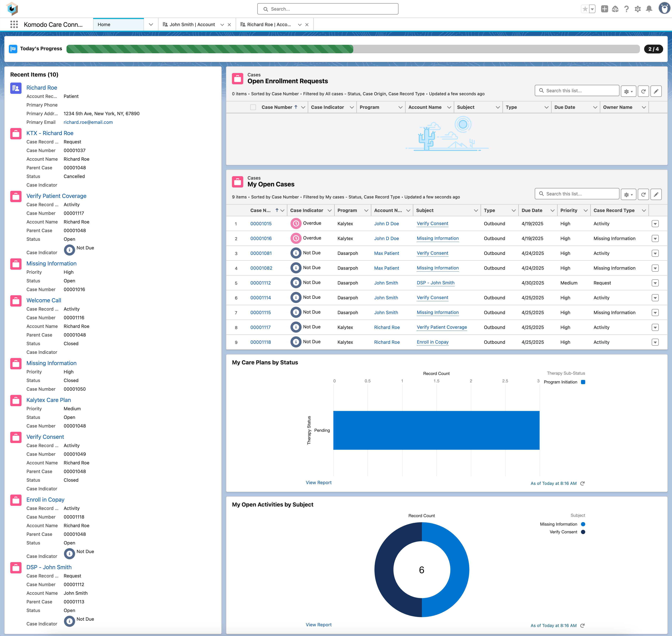
Task: Toggle the Verify Consent legend dot
Action: [x=583, y=532]
